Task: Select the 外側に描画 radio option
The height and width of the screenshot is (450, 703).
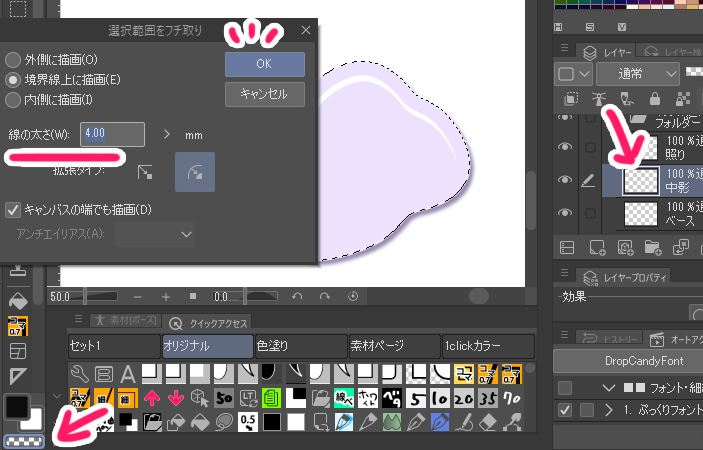Action: (14, 58)
